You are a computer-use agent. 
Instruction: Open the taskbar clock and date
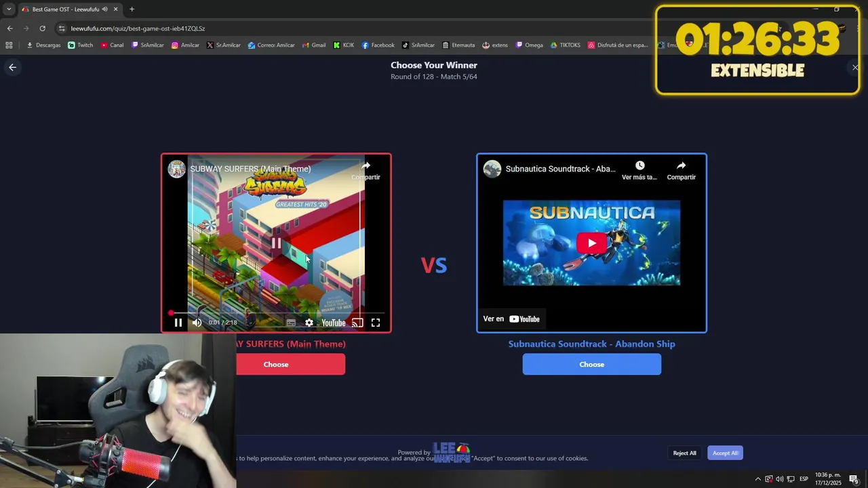[x=827, y=479]
